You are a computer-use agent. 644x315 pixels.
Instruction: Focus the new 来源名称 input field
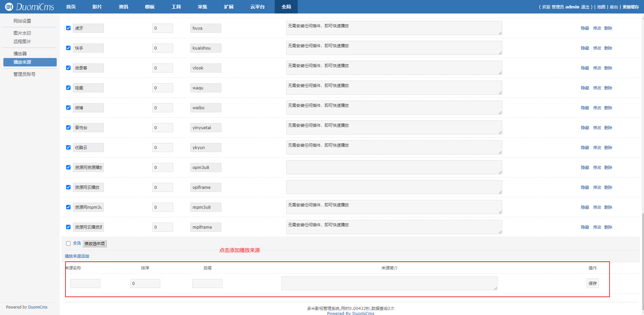85,283
